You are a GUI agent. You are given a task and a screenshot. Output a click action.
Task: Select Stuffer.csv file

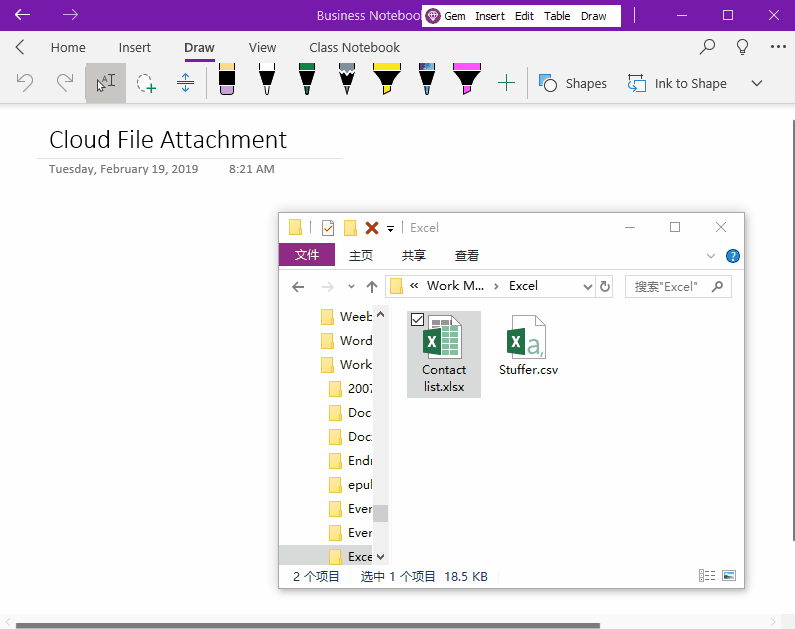528,345
